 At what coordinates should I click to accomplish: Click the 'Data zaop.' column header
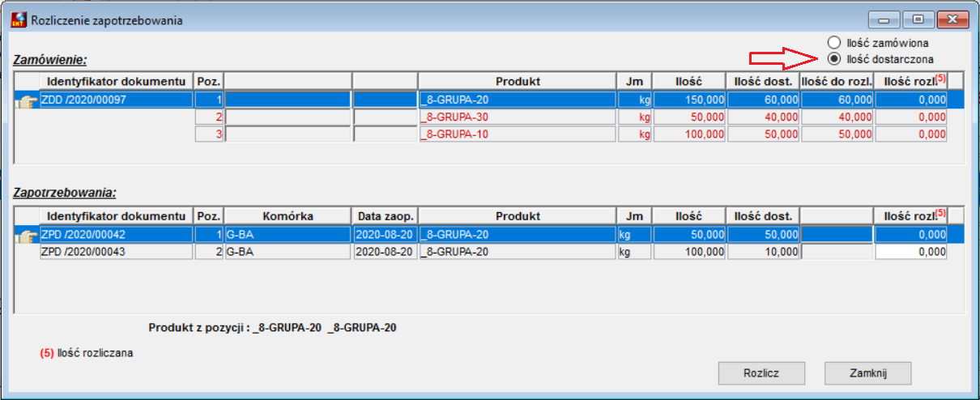[x=386, y=216]
